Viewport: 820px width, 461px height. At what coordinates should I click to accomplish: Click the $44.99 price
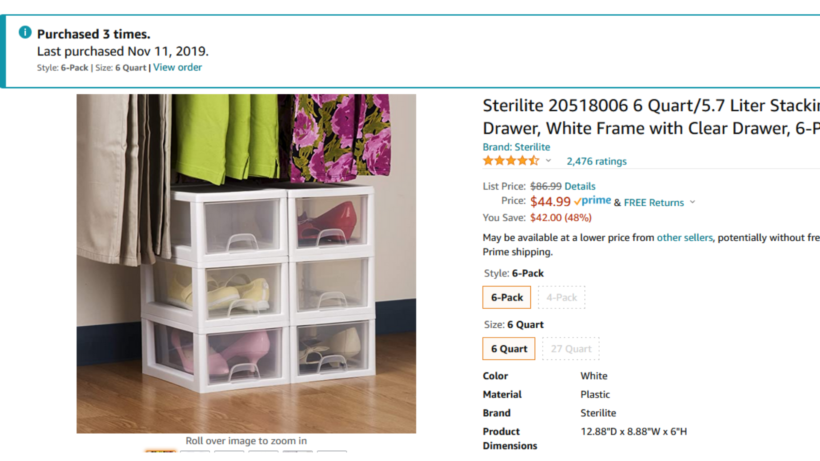pos(550,202)
